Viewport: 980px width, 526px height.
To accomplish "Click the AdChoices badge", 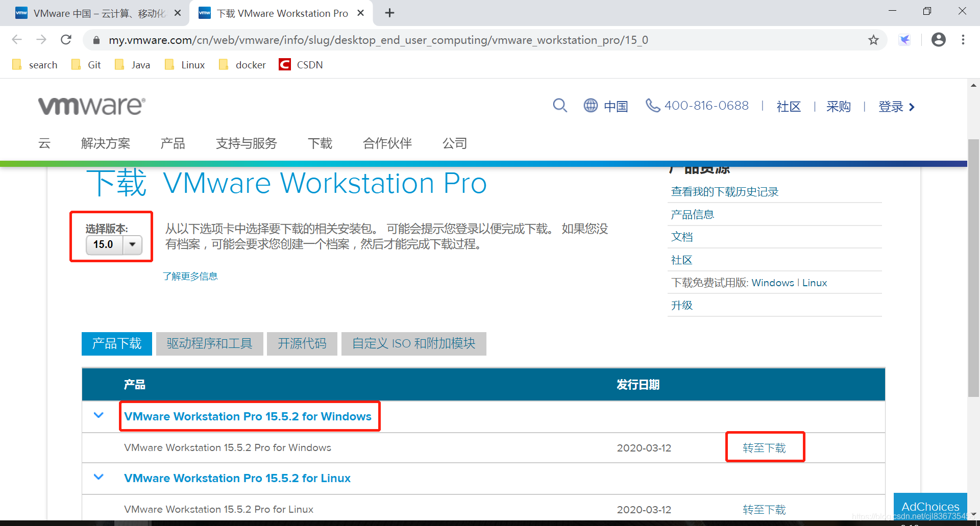I will coord(930,507).
